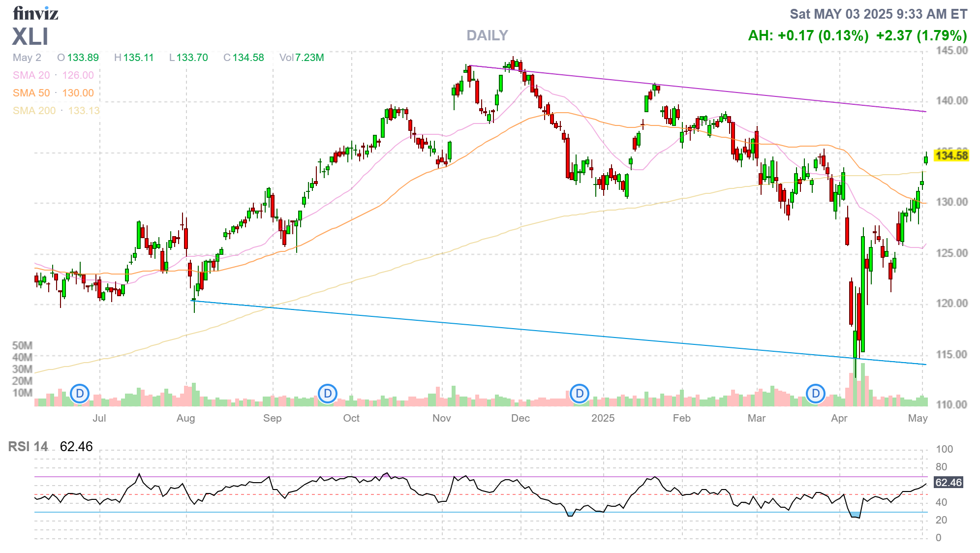Click the Vol 7.23M volume readout
The width and height of the screenshot is (980, 553).
(x=302, y=58)
